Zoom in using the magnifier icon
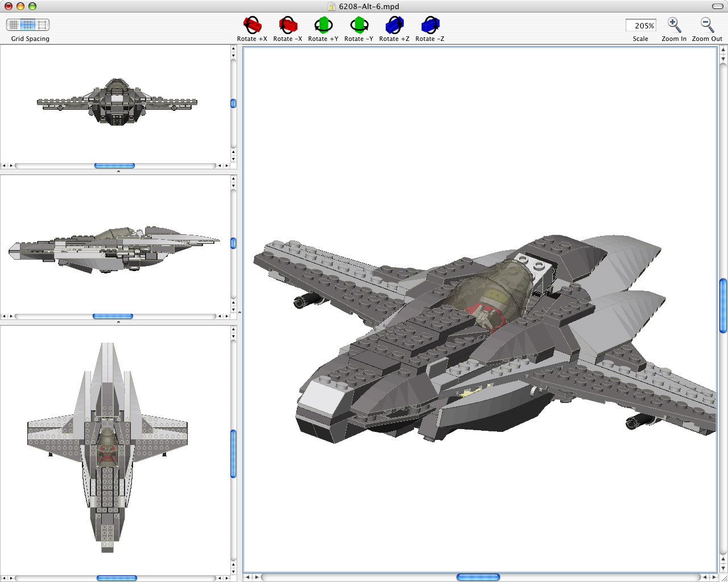This screenshot has height=582, width=728. click(674, 25)
